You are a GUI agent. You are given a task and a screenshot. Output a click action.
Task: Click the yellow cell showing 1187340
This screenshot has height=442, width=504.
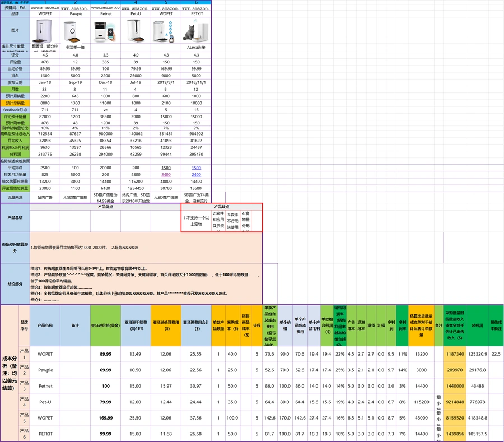click(455, 354)
